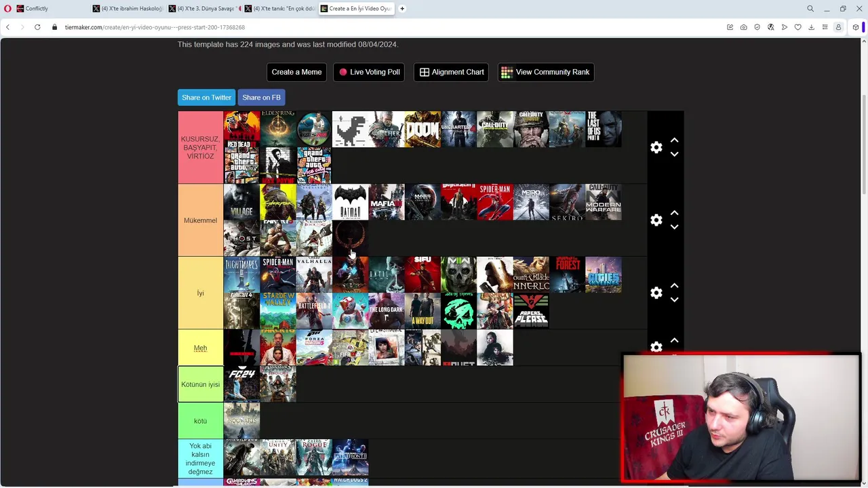The height and width of the screenshot is (488, 868).
Task: Open settings gear for KUSURSUZ tier row
Action: (x=656, y=148)
